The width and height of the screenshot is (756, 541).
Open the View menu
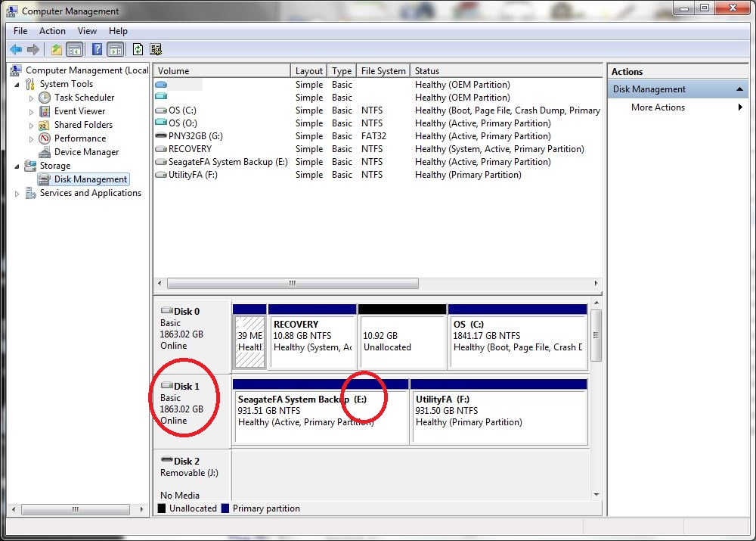(87, 31)
